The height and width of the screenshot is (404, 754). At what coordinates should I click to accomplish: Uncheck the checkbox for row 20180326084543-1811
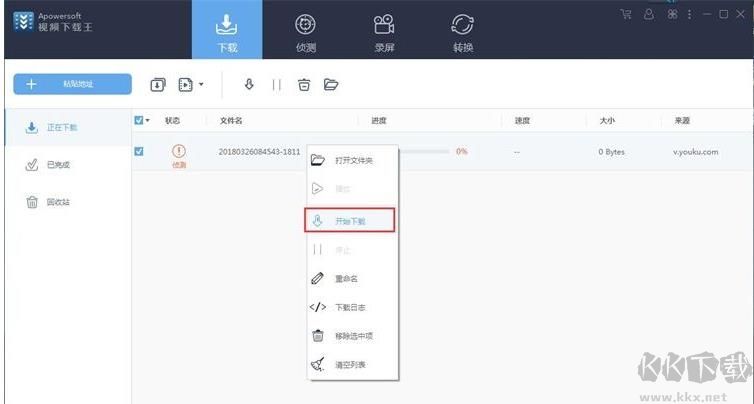coord(138,152)
